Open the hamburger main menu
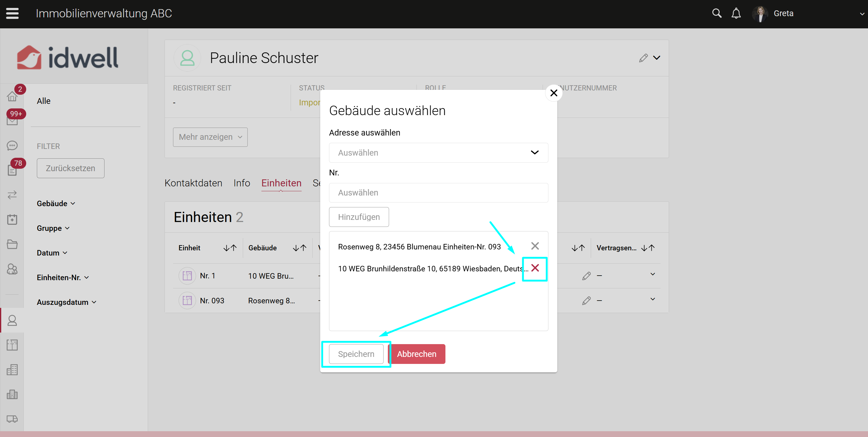The height and width of the screenshot is (437, 868). point(12,13)
